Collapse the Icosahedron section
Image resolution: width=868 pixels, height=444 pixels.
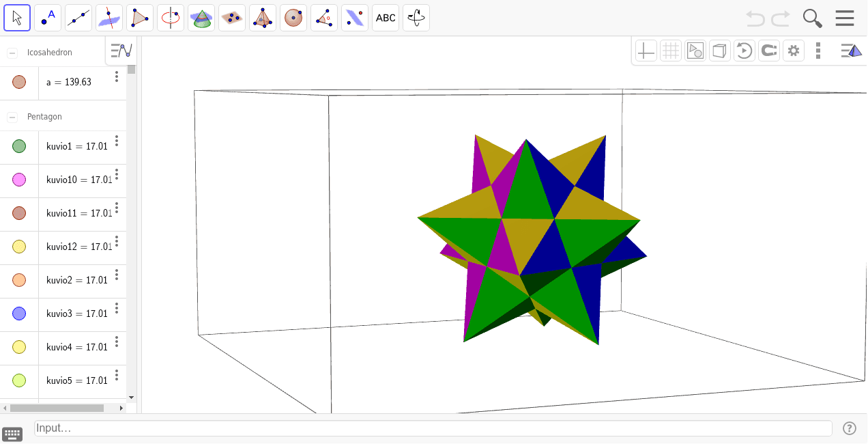click(x=12, y=51)
